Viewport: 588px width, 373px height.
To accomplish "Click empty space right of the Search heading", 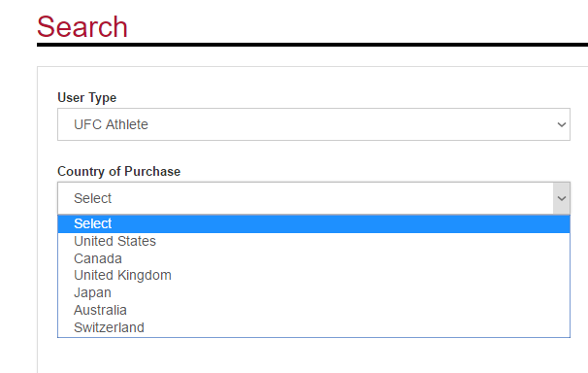I will 356,26.
